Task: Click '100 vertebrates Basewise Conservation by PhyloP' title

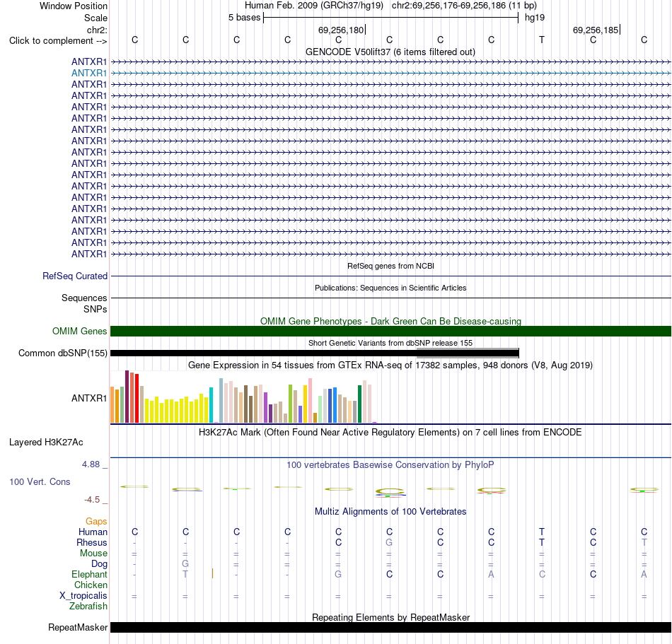Action: (390, 464)
